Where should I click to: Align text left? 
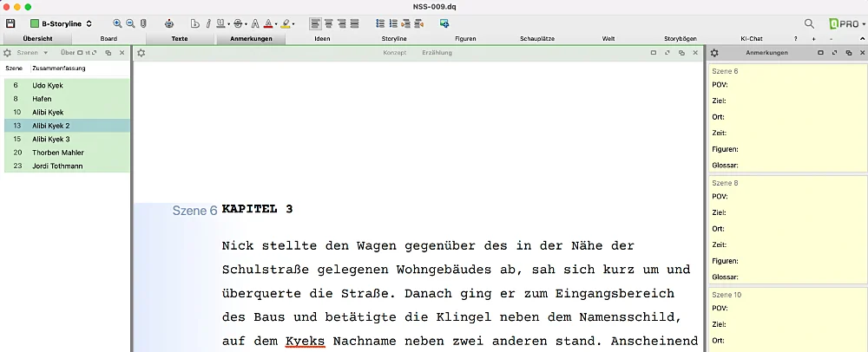coord(315,23)
